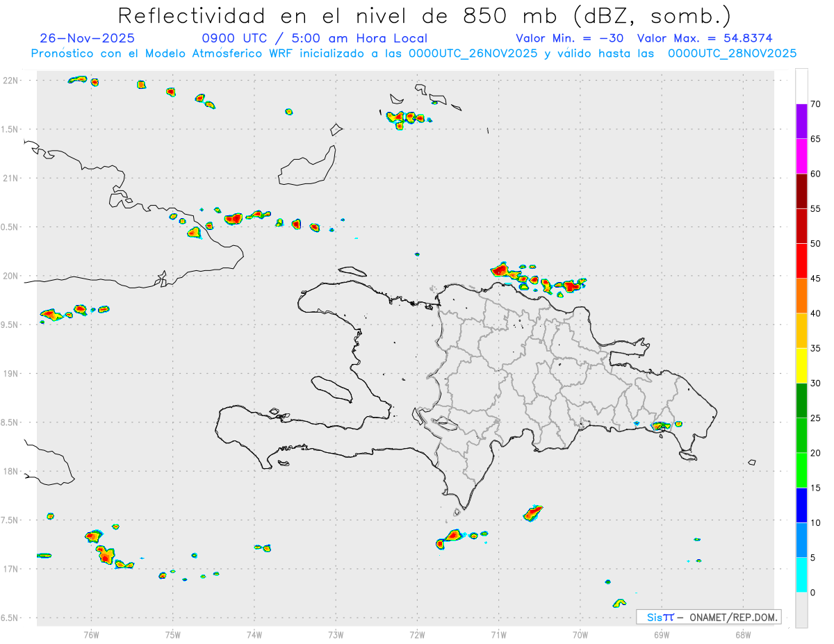Pick the dark red 55–60 dBZ colorbar segment
This screenshot has width=834, height=644.
click(x=801, y=191)
